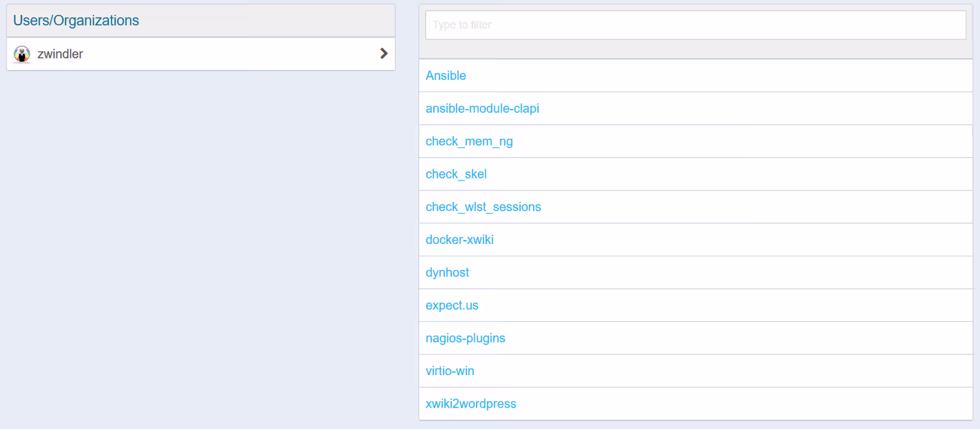Open the check_wlst_sessions repository
Screen dimensions: 980x429
[x=483, y=207]
